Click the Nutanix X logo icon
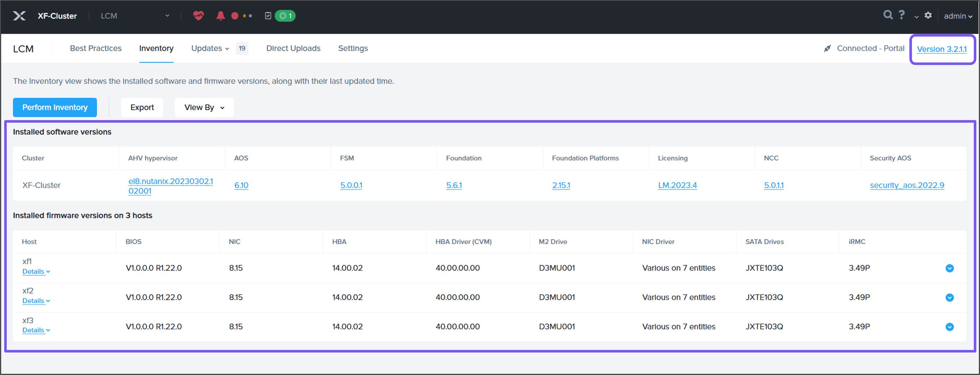 19,15
